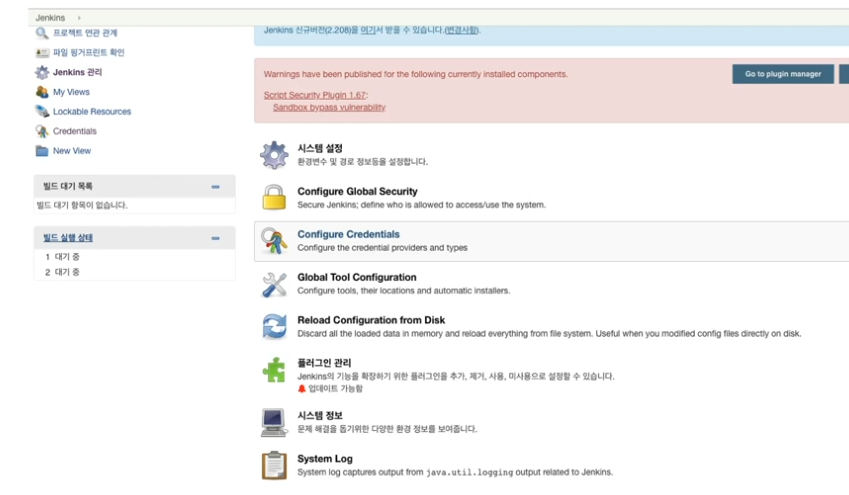Viewport: 849px width, 495px height.
Task: Open 파일 핑거프린트 확인 sidebar link
Action: click(89, 53)
